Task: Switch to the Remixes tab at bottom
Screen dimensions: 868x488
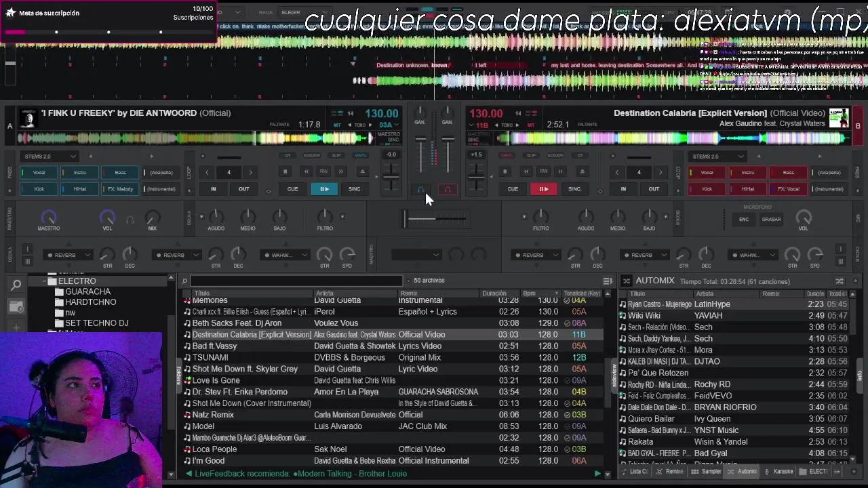Action: [x=670, y=472]
